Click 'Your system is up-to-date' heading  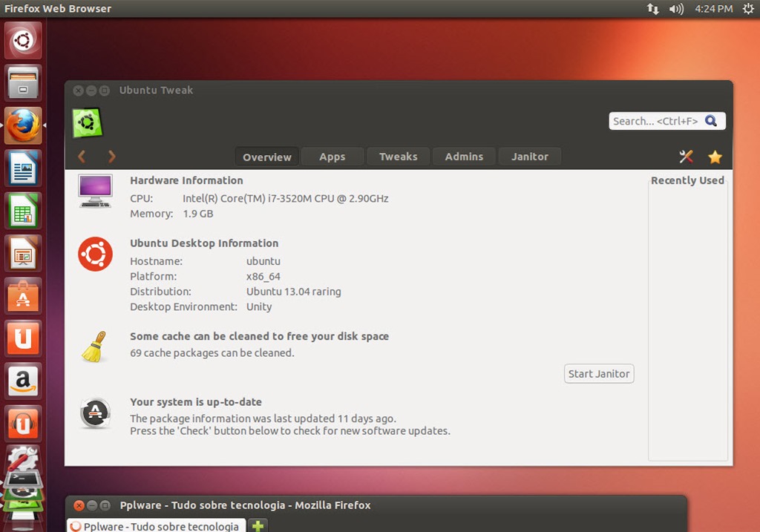[196, 402]
